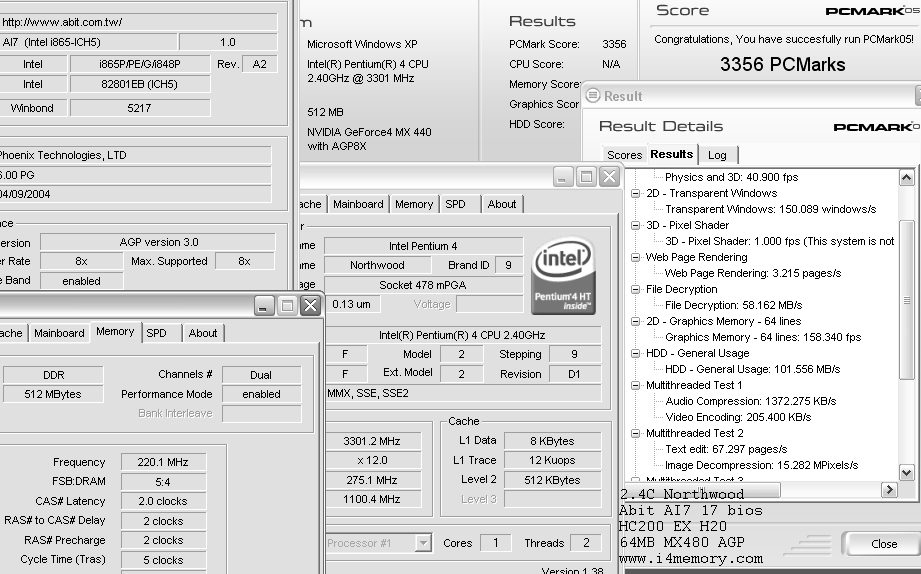Screen dimensions: 921x574
Task: Select Memory tab in the front CPU-Z window
Action: (x=115, y=331)
